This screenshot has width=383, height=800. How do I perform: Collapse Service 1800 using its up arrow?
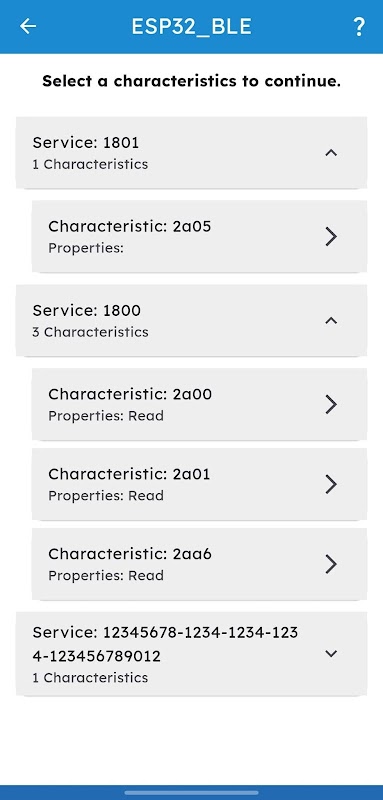(x=331, y=320)
